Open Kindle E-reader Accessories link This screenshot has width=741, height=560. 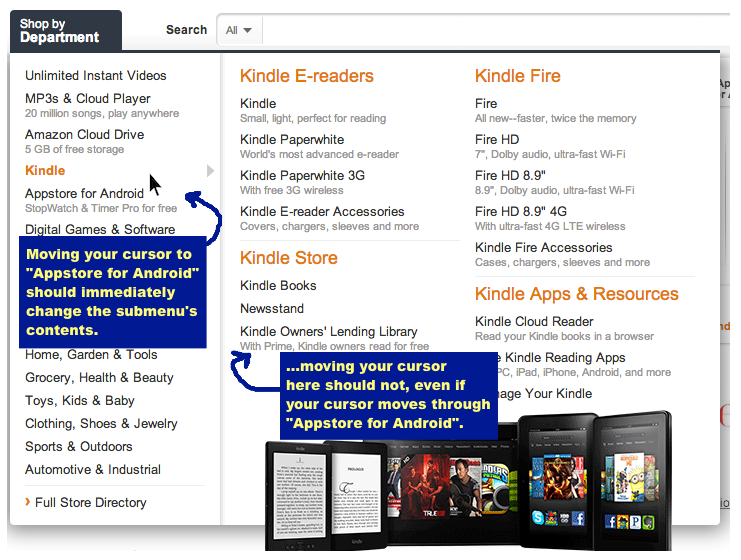click(322, 211)
